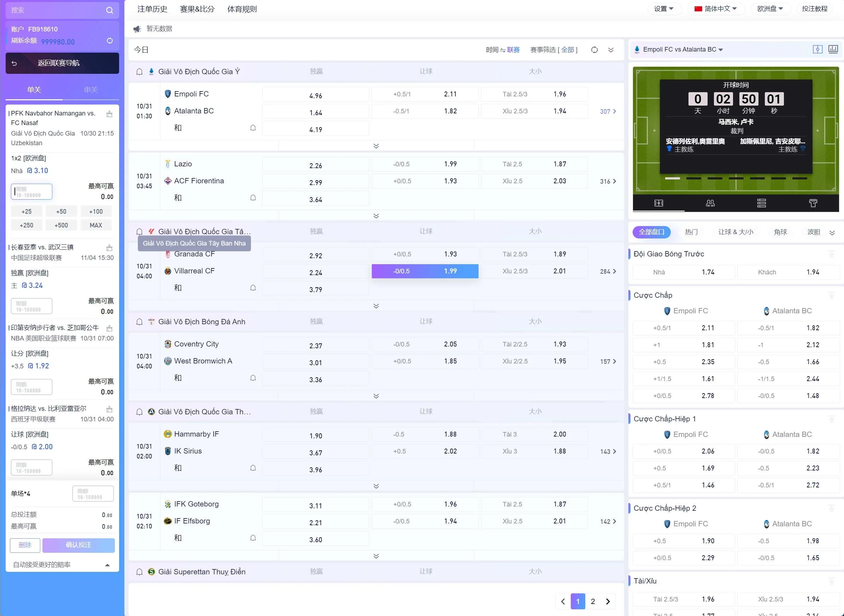
Task: Open the jersey icon under pitch
Action: [x=813, y=203]
